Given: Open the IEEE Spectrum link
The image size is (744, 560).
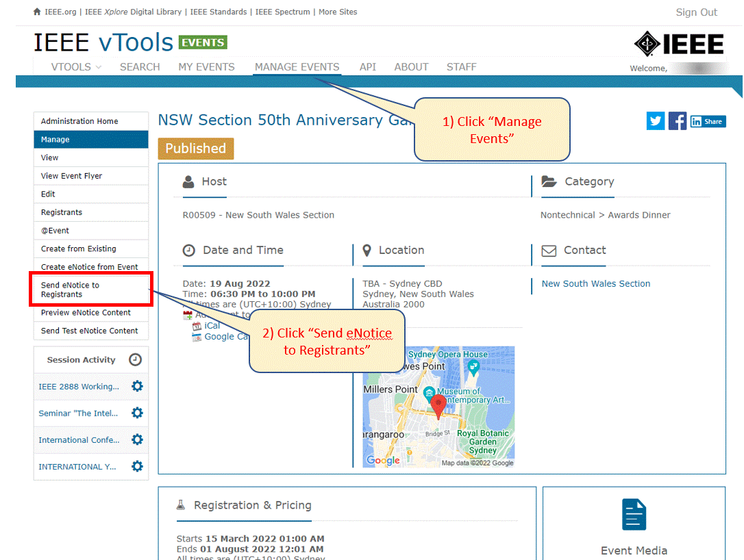Looking at the screenshot, I should coord(282,12).
